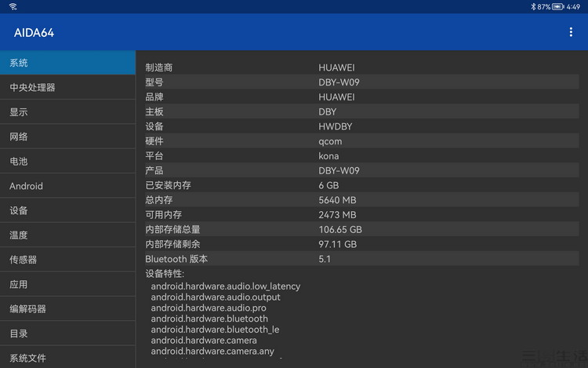This screenshot has width=588, height=368.
Task: Open the 温度 section
Action: (67, 235)
